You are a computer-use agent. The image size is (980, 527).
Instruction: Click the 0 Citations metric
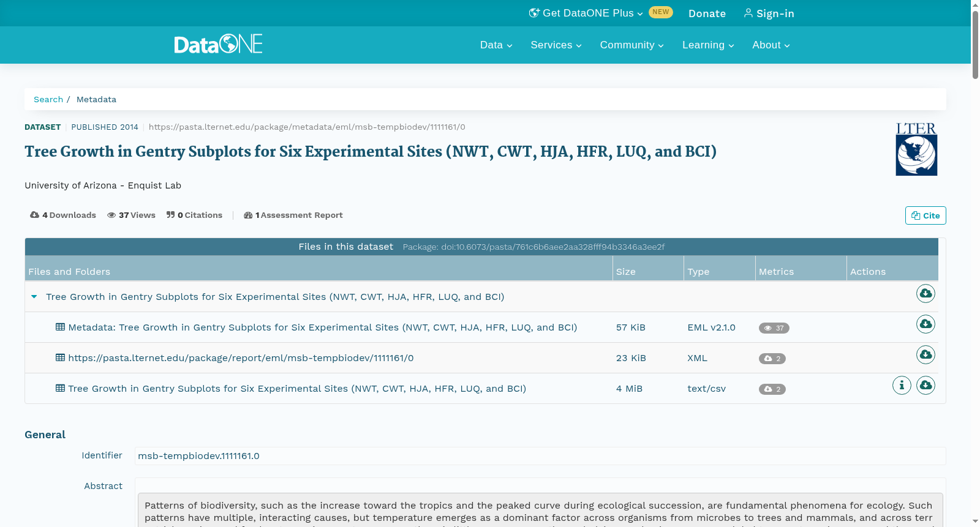pos(195,215)
